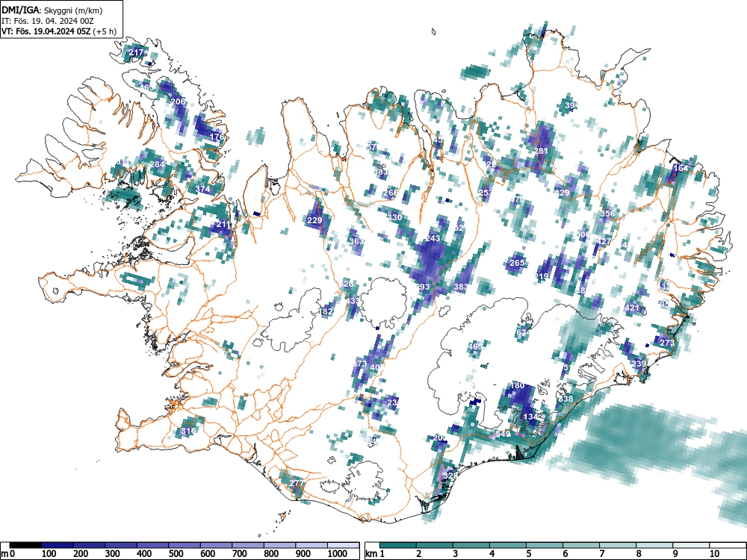Click the visibility value 469 on Vatnajökull
This screenshot has width=747, height=560.
tap(475, 346)
